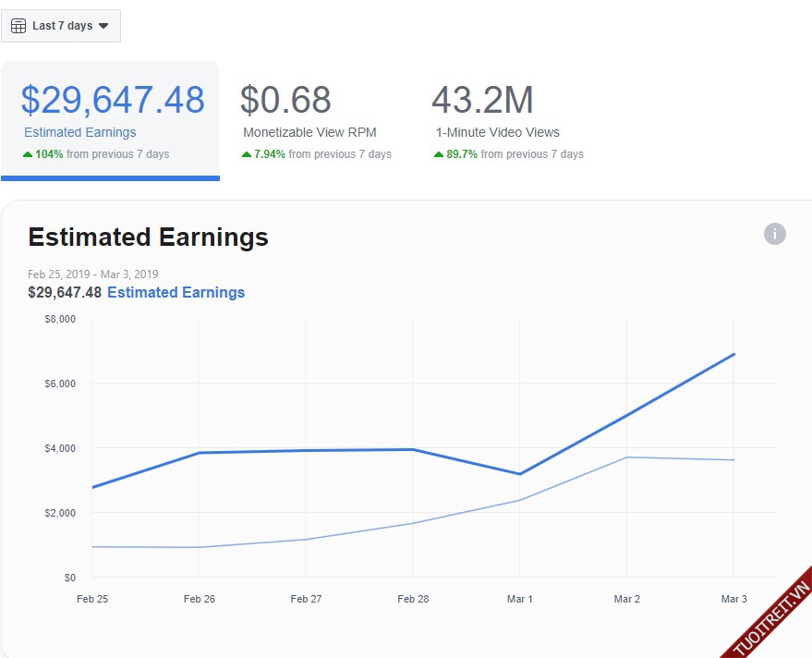Click the Feb 26 x-axis date label
The width and height of the screenshot is (812, 658).
click(x=200, y=599)
